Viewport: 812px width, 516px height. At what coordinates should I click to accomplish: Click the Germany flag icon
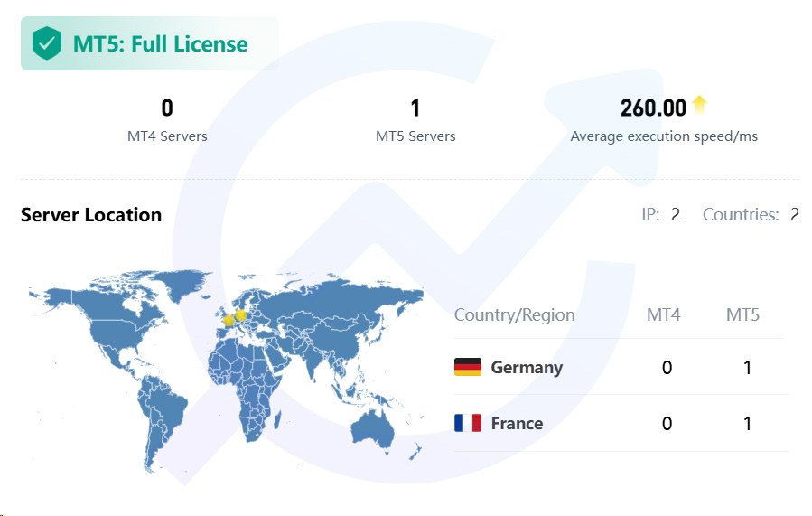(x=467, y=367)
